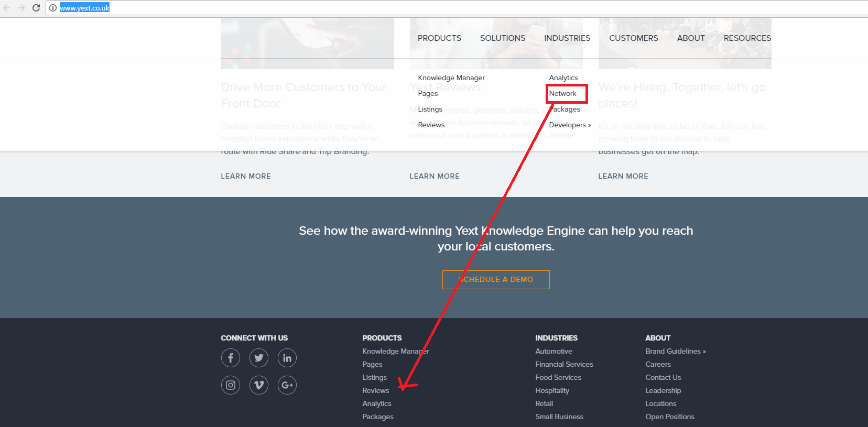Viewport: 868px width, 427px height.
Task: Open footer Retail link
Action: pyautogui.click(x=544, y=403)
